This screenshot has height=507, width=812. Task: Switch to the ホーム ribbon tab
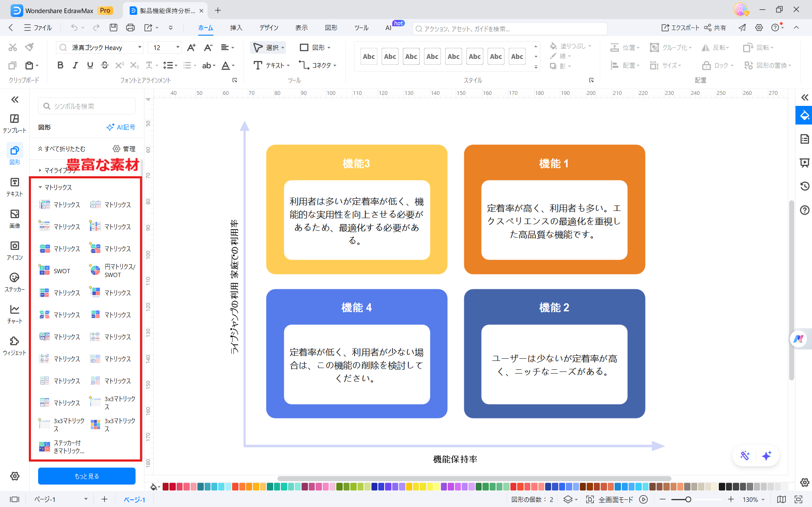point(205,28)
